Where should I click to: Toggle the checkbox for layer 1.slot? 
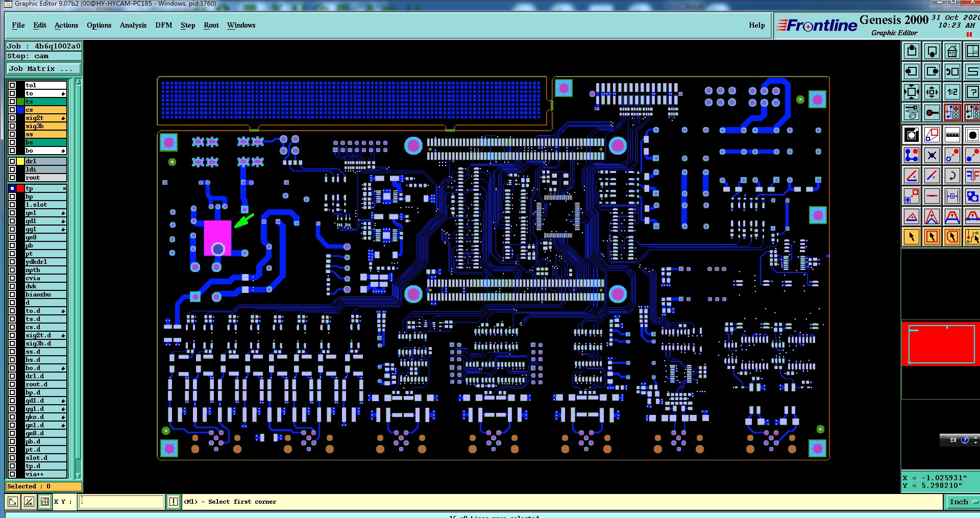coord(12,205)
